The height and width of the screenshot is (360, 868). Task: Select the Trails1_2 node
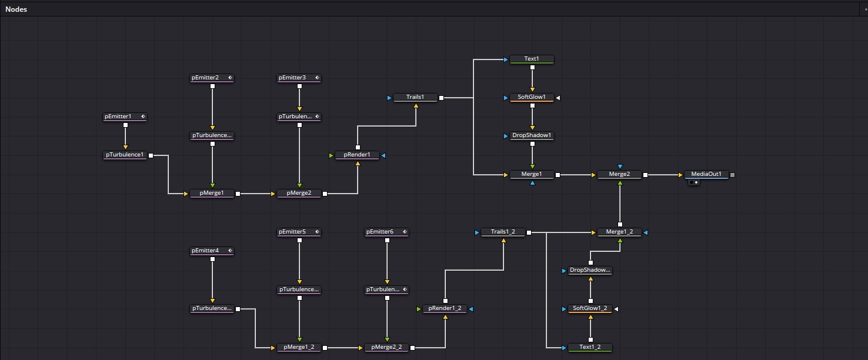pos(503,232)
